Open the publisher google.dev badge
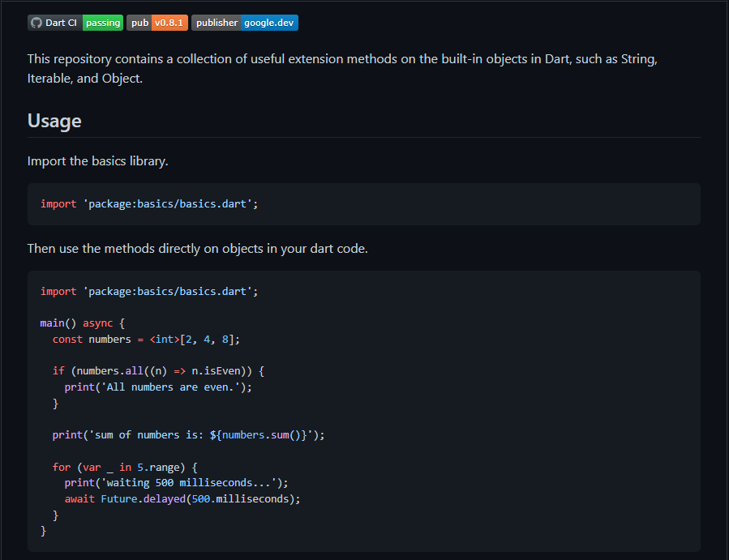 [x=245, y=23]
